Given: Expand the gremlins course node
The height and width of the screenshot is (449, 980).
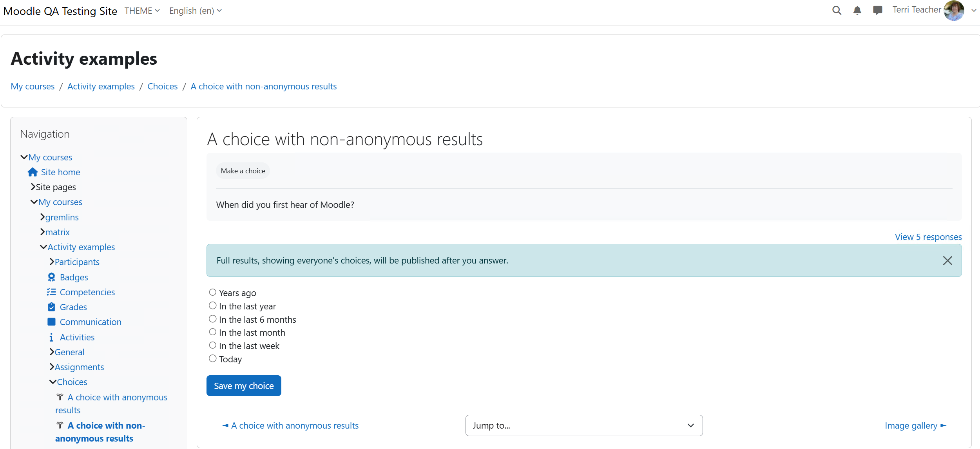Looking at the screenshot, I should click(x=42, y=217).
